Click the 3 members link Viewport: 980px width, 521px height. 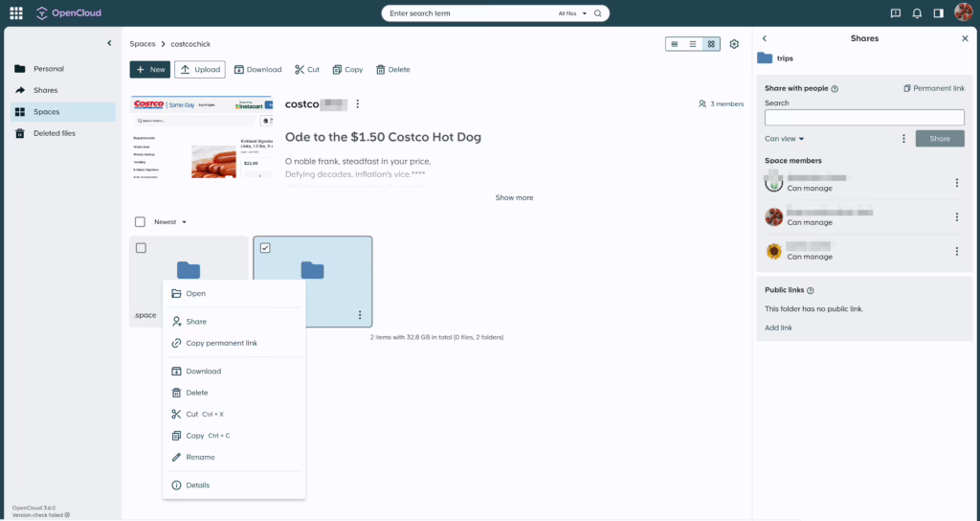coord(721,103)
